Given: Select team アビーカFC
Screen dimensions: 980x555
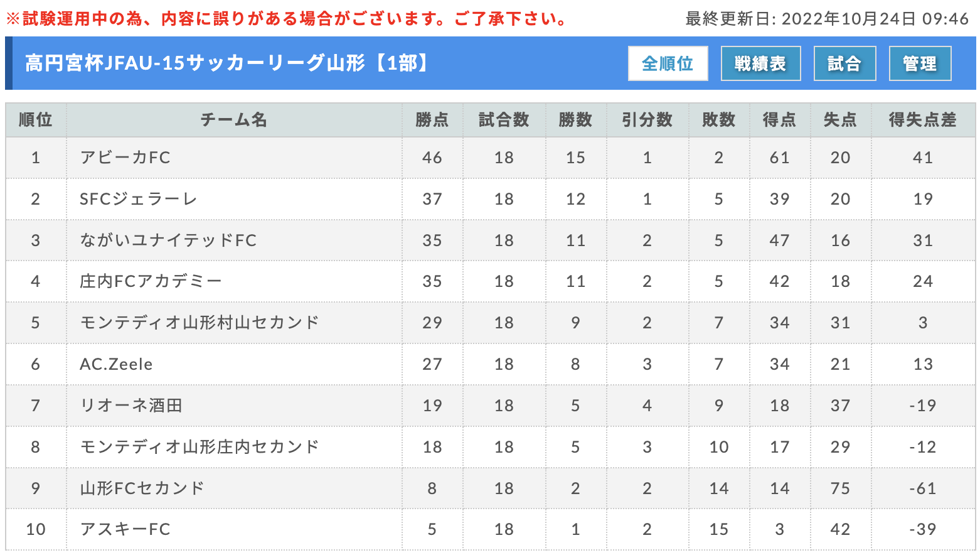Looking at the screenshot, I should pos(125,158).
